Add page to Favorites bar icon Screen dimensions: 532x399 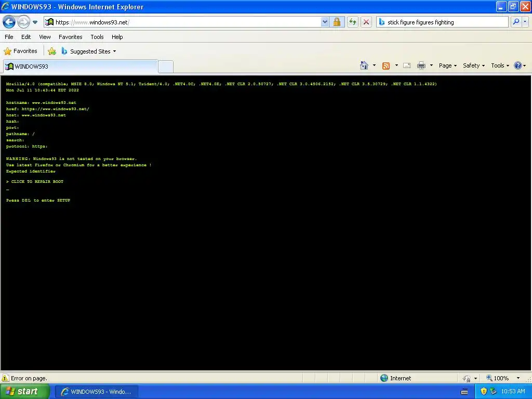coord(52,51)
